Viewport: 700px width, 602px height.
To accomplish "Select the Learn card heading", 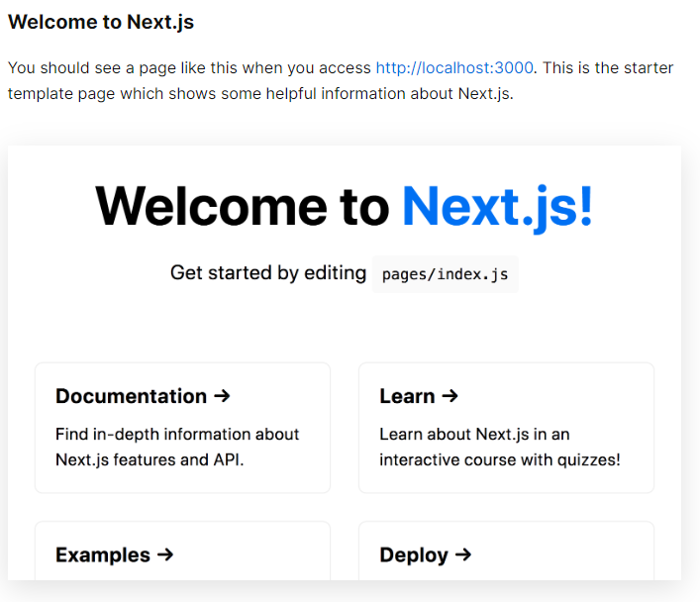I will 407,396.
